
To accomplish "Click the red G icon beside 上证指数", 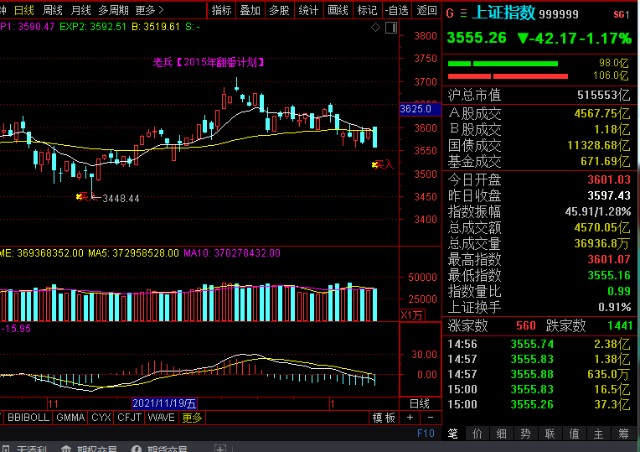I will 450,13.
